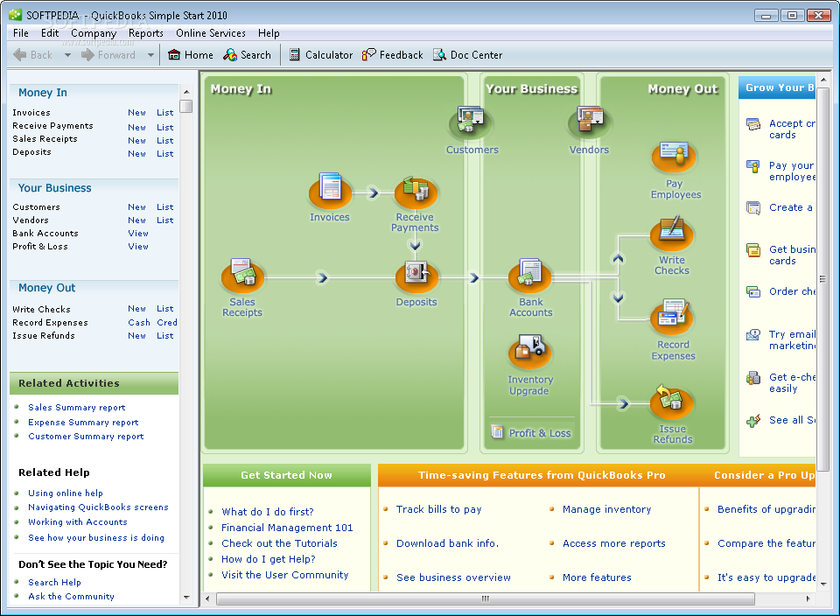Open the Bank Accounts icon
The height and width of the screenshot is (616, 840).
pyautogui.click(x=530, y=276)
